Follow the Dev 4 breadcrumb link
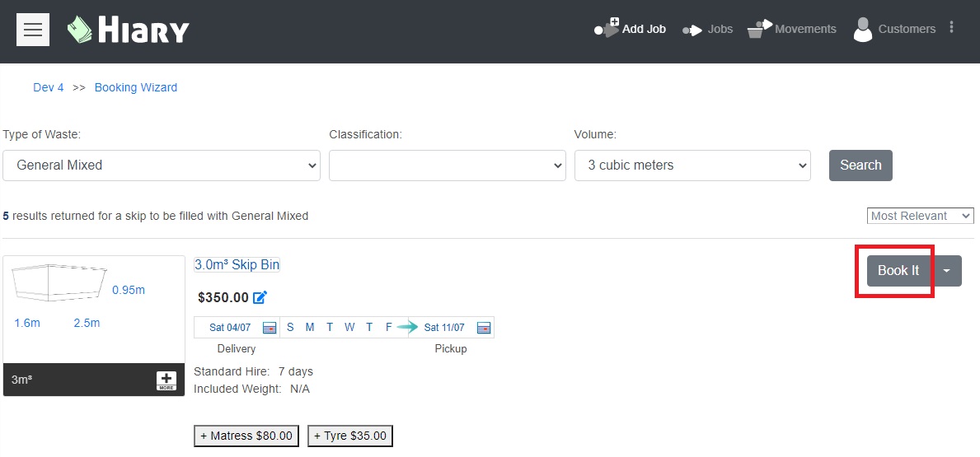 point(48,87)
